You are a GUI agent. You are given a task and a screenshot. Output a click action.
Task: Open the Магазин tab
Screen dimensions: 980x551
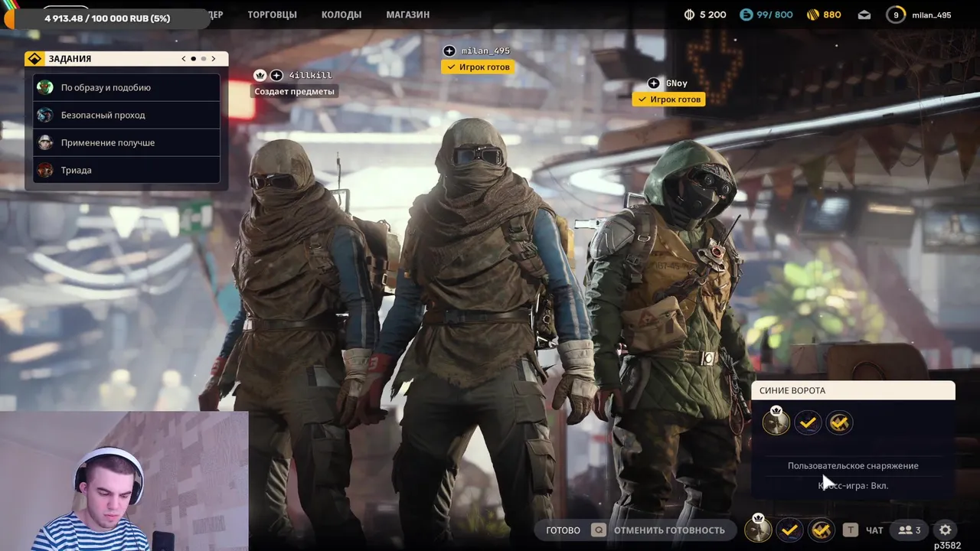tap(407, 15)
